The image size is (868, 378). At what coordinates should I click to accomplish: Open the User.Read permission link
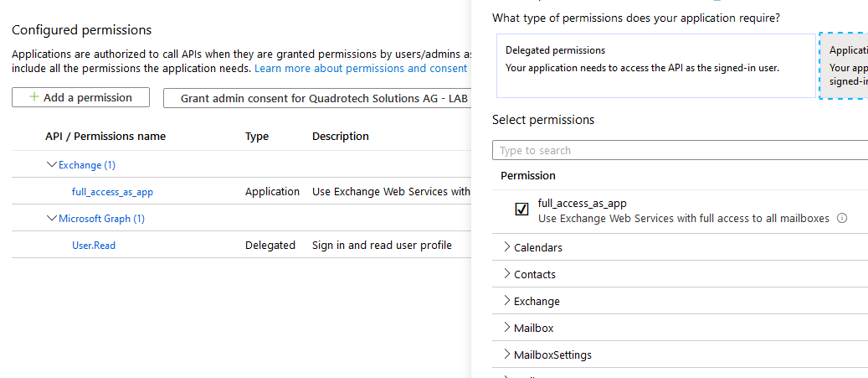pyautogui.click(x=94, y=246)
